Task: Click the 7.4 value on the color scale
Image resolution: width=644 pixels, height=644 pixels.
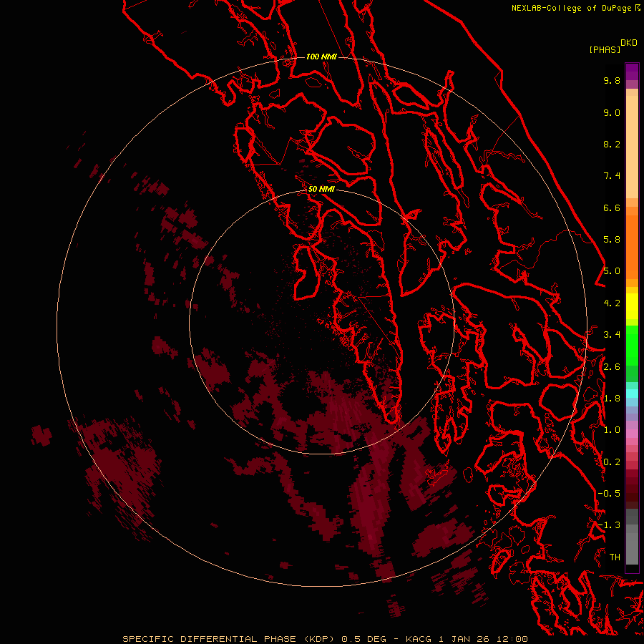Action: click(x=612, y=176)
